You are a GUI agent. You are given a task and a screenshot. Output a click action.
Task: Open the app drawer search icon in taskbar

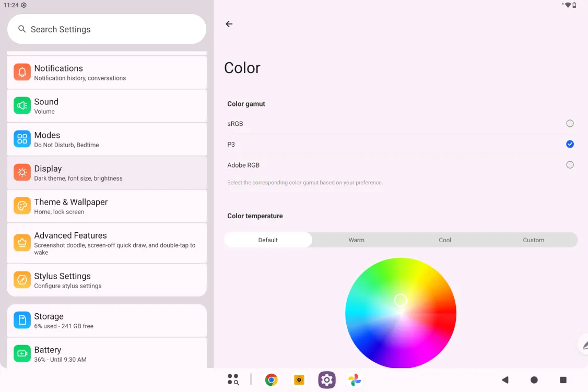pyautogui.click(x=233, y=379)
